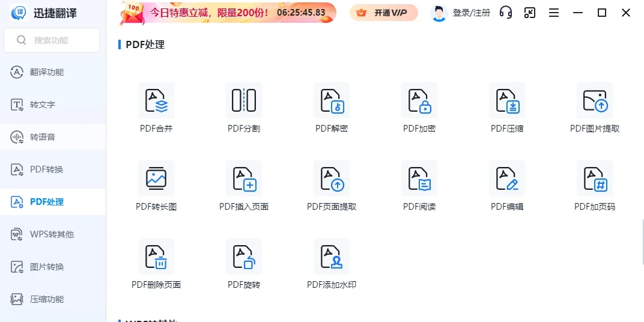Maximize the 迅捷翻译 window
The height and width of the screenshot is (322, 644).
[602, 13]
